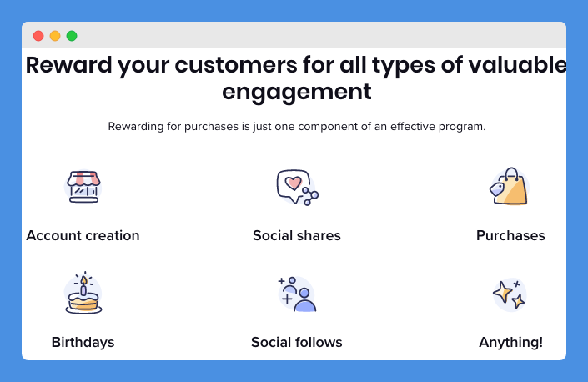Click the shopping bag Purchases icon

coord(510,187)
